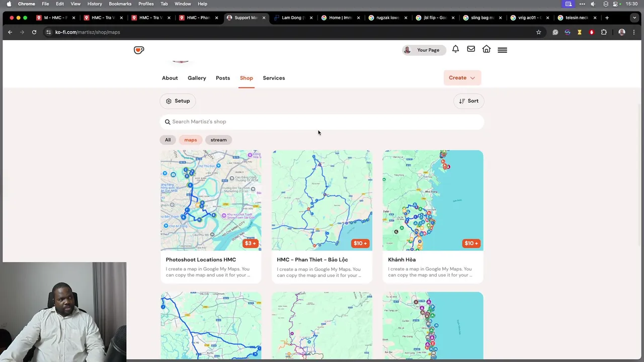
Task: Open a new browser tab
Action: coord(607,18)
